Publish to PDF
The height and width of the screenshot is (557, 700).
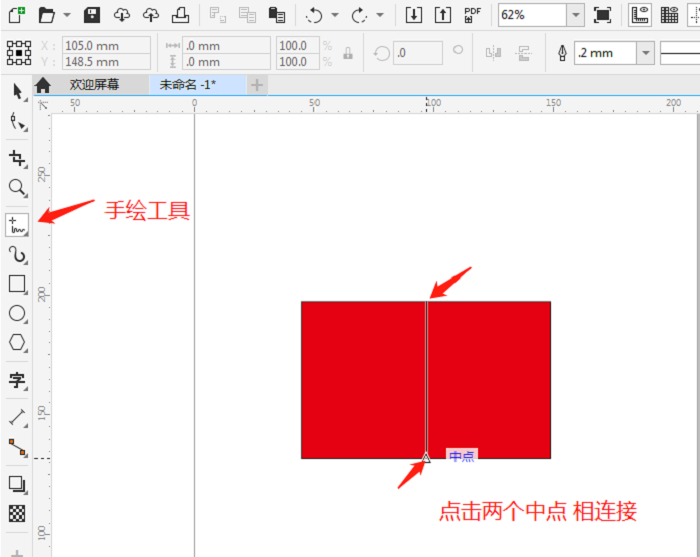[472, 15]
